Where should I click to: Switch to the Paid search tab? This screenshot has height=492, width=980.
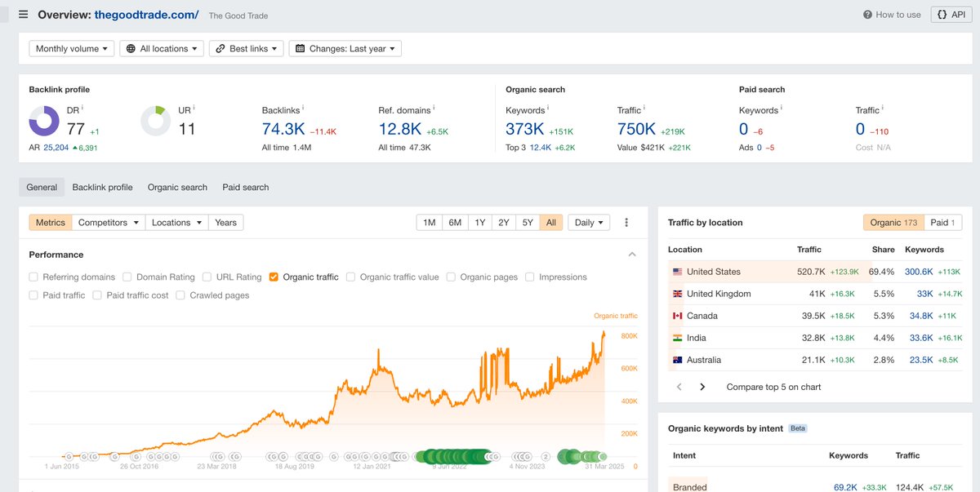tap(245, 187)
